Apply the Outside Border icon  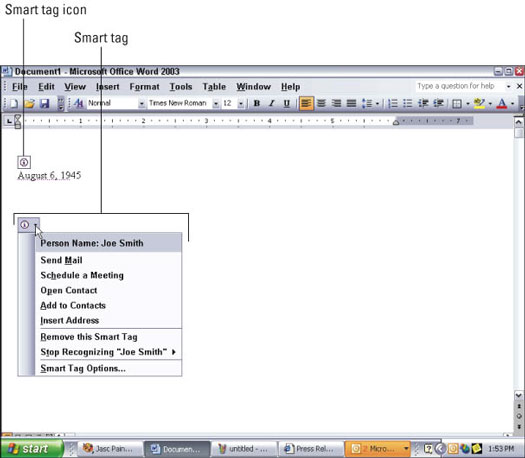click(x=457, y=103)
